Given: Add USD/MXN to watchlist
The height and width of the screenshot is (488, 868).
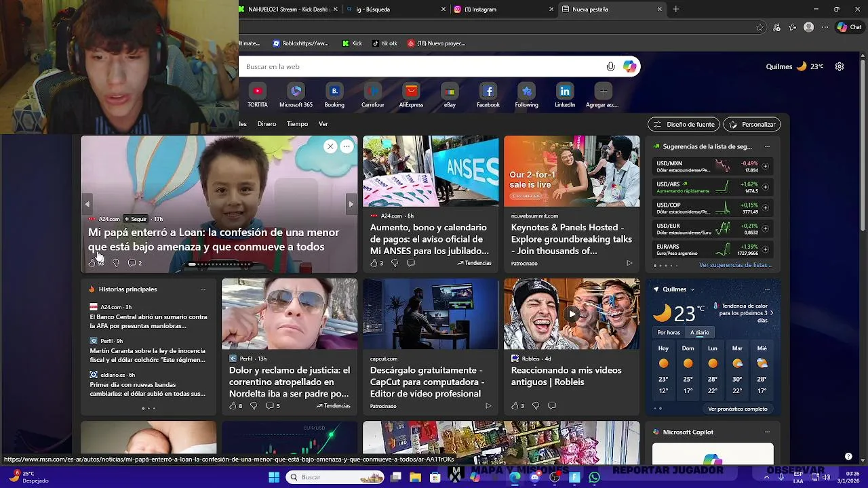Looking at the screenshot, I should 765,166.
